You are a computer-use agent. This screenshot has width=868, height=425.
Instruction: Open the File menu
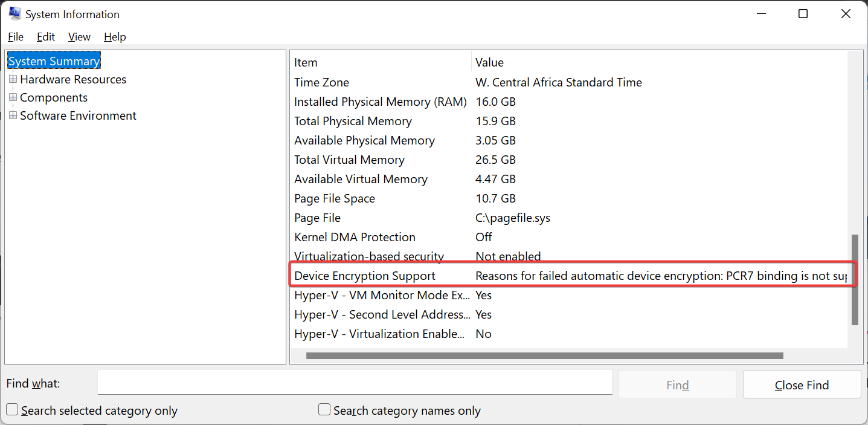[x=16, y=37]
